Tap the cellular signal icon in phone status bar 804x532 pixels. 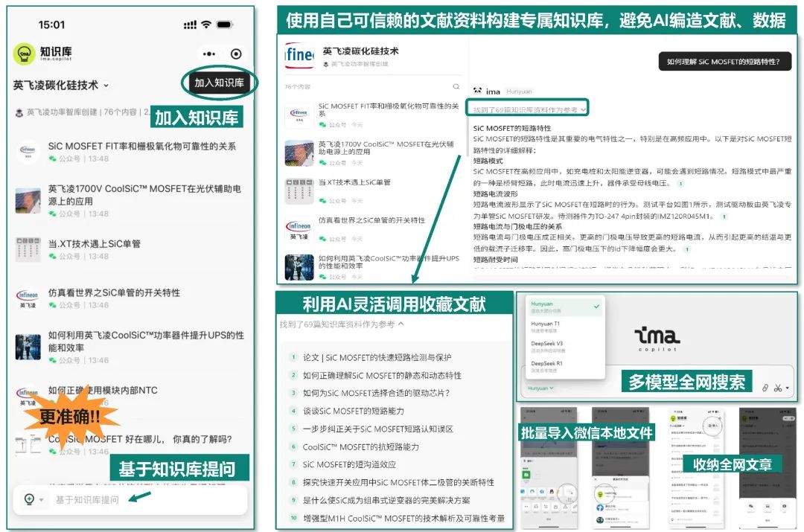[x=190, y=25]
